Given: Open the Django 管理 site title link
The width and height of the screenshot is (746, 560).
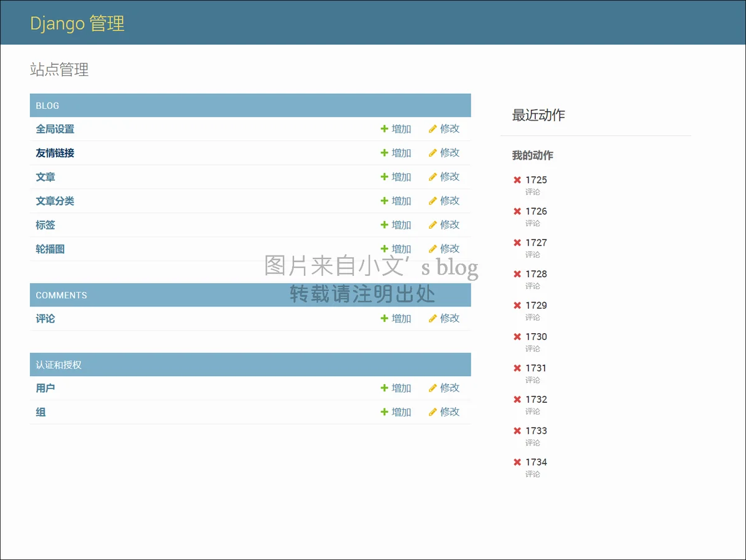Looking at the screenshot, I should [x=77, y=24].
